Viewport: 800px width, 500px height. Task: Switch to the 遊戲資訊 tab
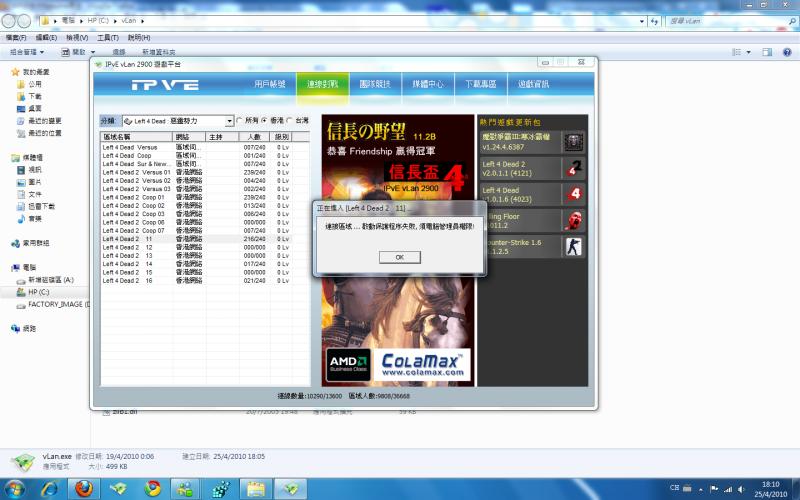point(534,84)
